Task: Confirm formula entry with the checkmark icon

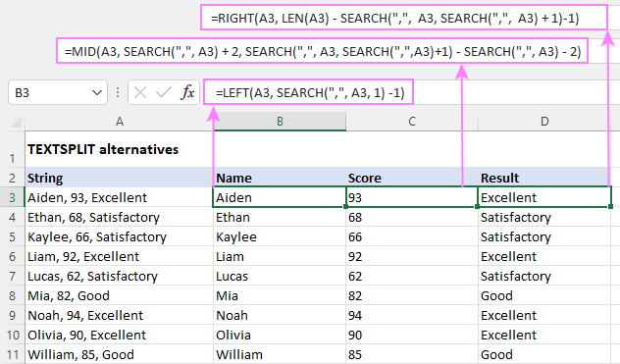Action: click(163, 92)
